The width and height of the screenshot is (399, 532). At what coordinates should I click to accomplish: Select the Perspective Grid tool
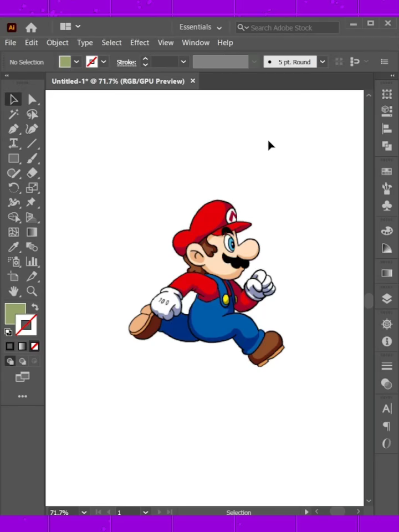pyautogui.click(x=32, y=217)
